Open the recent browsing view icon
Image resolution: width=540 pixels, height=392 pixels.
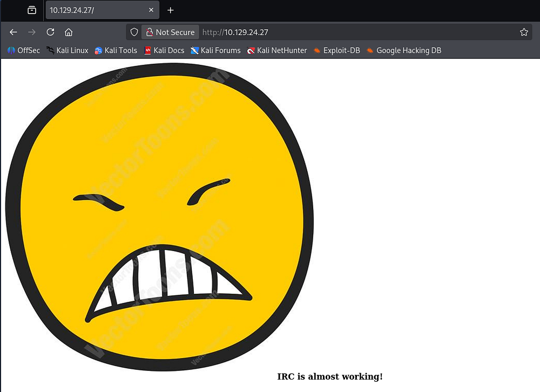coord(32,10)
